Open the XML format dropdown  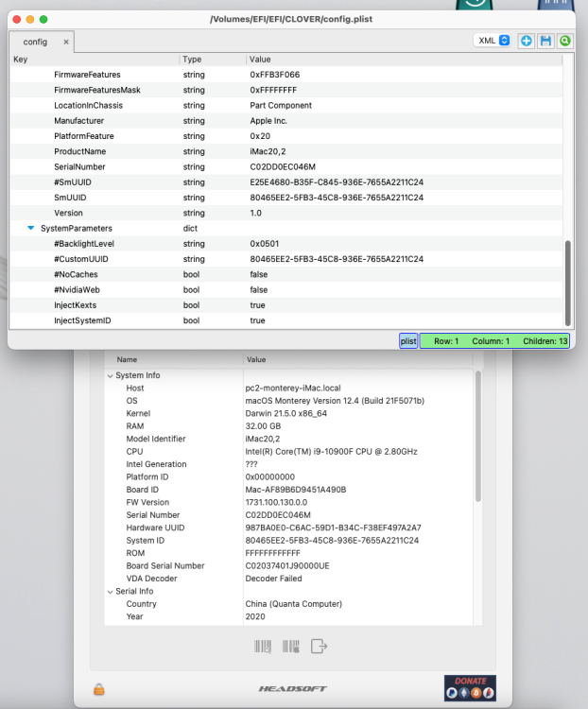coord(493,41)
